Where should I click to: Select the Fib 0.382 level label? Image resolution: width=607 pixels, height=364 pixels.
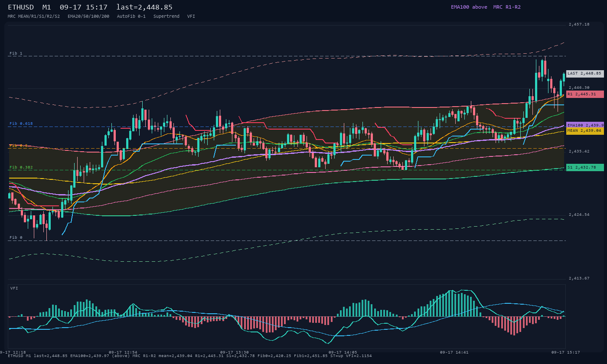pyautogui.click(x=21, y=167)
